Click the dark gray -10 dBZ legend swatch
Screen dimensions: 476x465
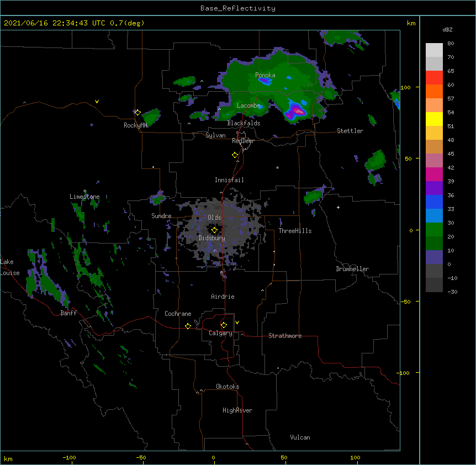coord(434,285)
